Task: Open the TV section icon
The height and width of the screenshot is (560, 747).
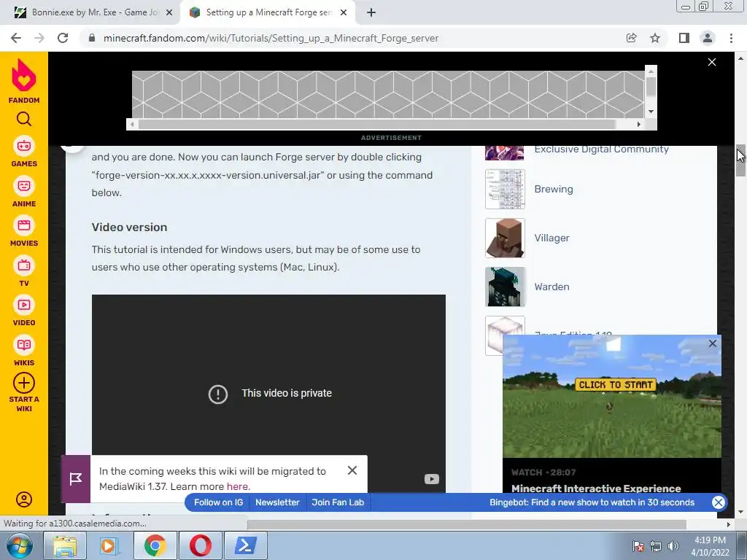Action: pos(24,265)
